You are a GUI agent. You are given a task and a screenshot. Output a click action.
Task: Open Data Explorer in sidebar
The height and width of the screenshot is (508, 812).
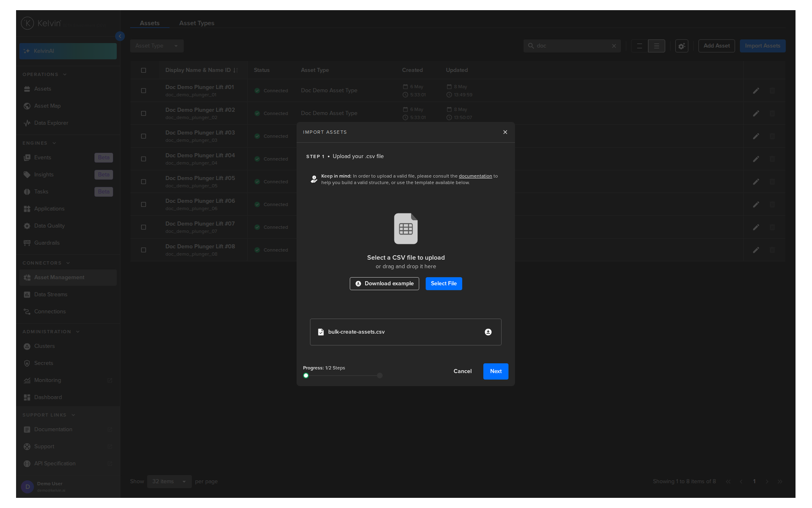pos(68,123)
